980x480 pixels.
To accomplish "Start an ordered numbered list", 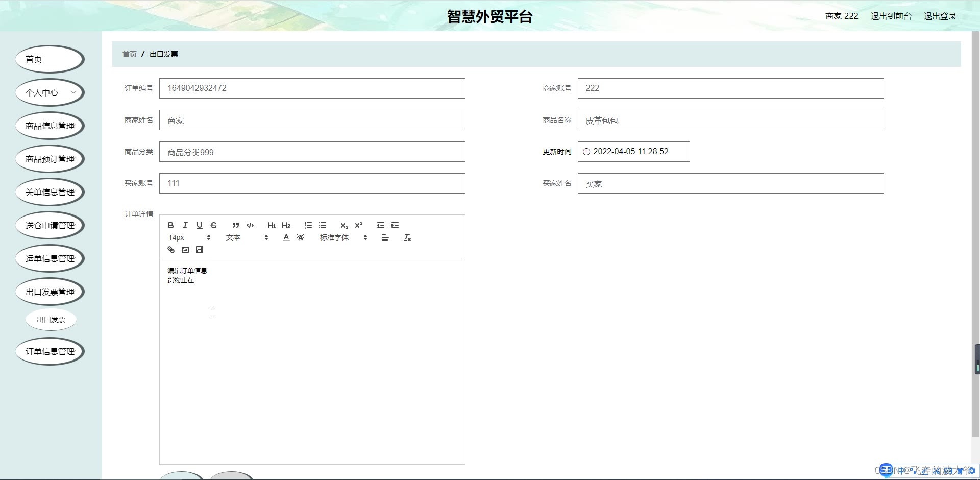I will 308,225.
